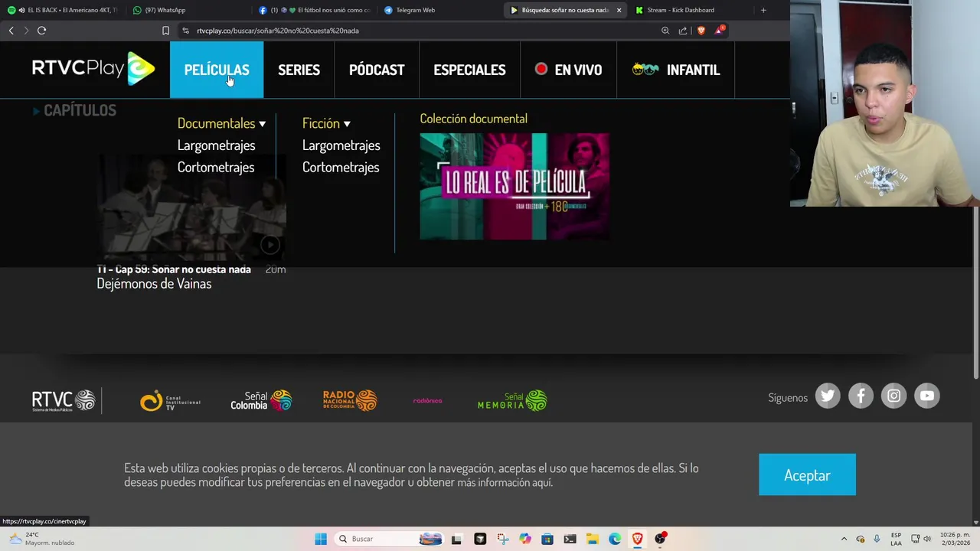Viewport: 980px width, 551px height.
Task: Click the Dejémonos de Vainas series name
Action: click(x=154, y=284)
